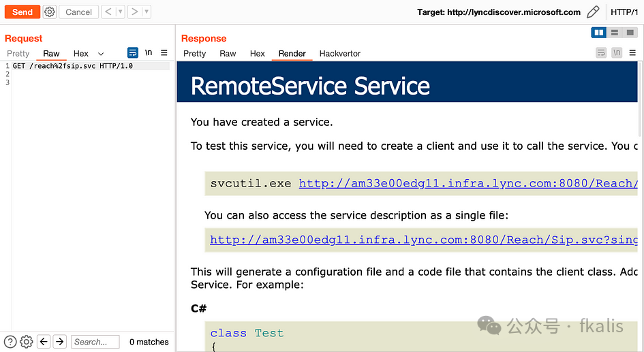Open the forward history dropdown arrow
Image resolution: width=644 pixels, height=352 pixels.
[x=147, y=12]
